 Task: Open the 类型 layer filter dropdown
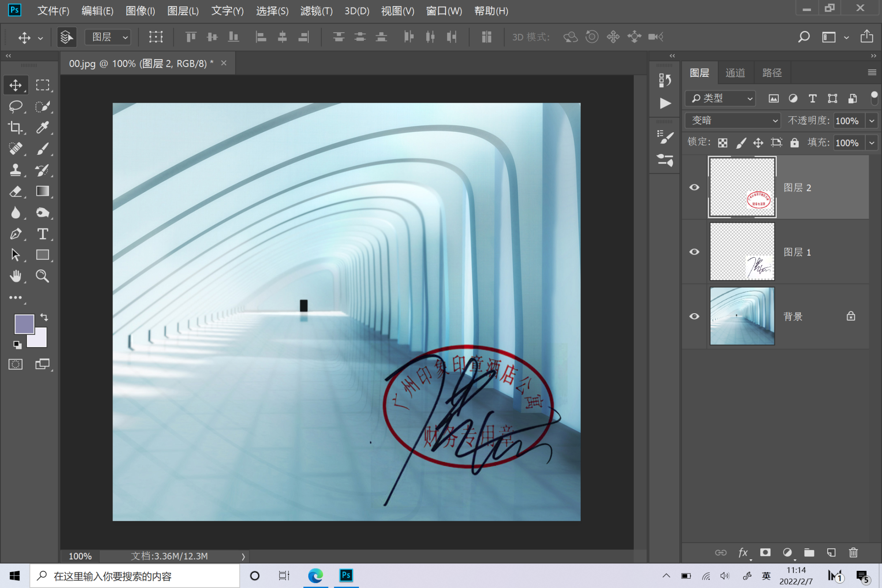tap(720, 98)
